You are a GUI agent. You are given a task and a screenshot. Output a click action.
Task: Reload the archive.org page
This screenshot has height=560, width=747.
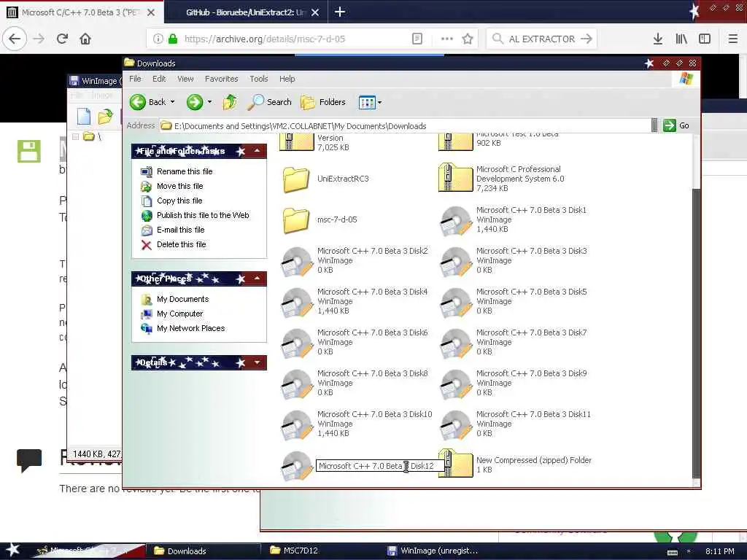62,39
